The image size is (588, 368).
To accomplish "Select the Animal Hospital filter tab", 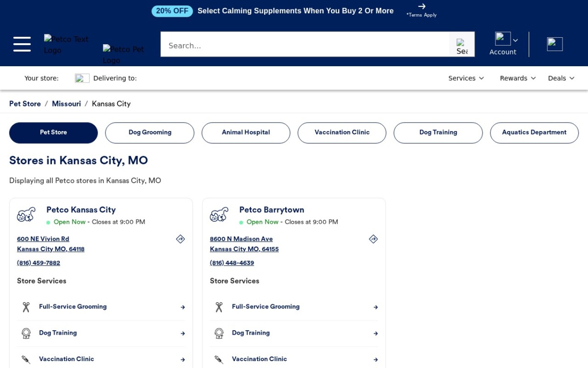I will click(x=246, y=132).
